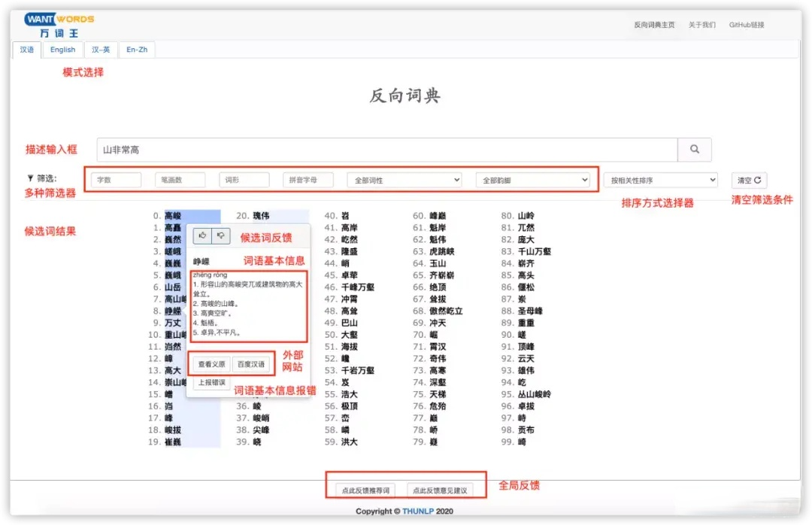Image resolution: width=812 pixels, height=525 pixels.
Task: Select candidate word 隆盛
Action: coord(350,251)
